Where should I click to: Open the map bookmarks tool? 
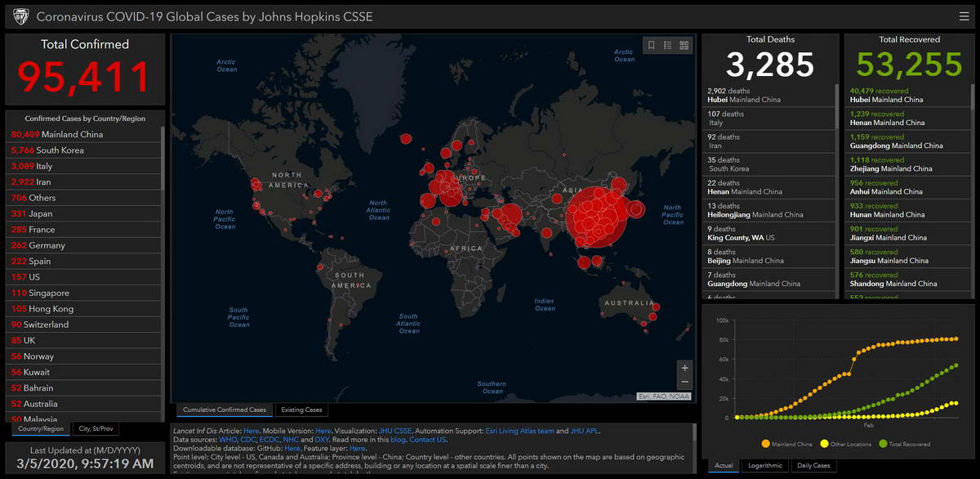651,45
